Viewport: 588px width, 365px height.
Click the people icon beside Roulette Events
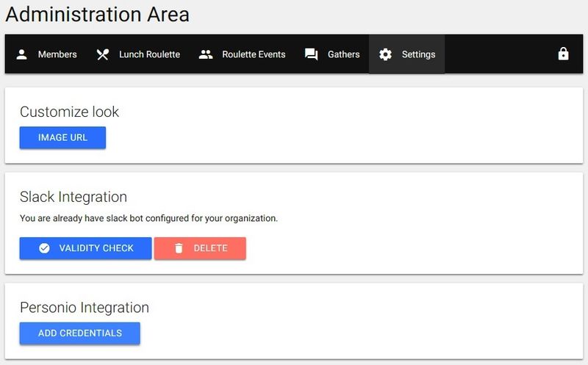tap(206, 54)
